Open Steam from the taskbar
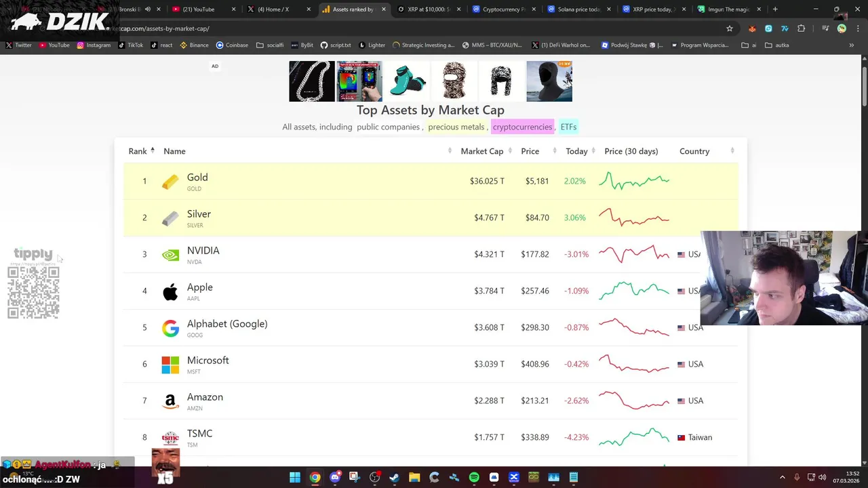Viewport: 868px width, 488px height. pyautogui.click(x=394, y=477)
